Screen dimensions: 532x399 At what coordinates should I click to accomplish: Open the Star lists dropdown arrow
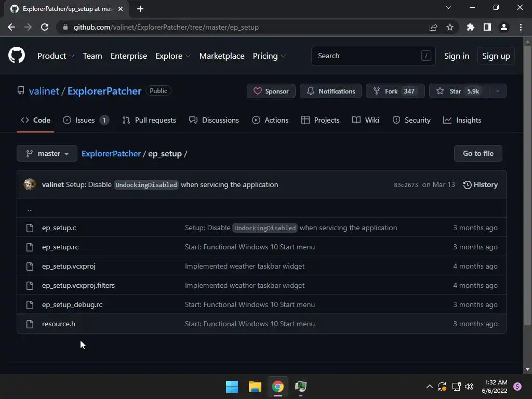pyautogui.click(x=498, y=91)
